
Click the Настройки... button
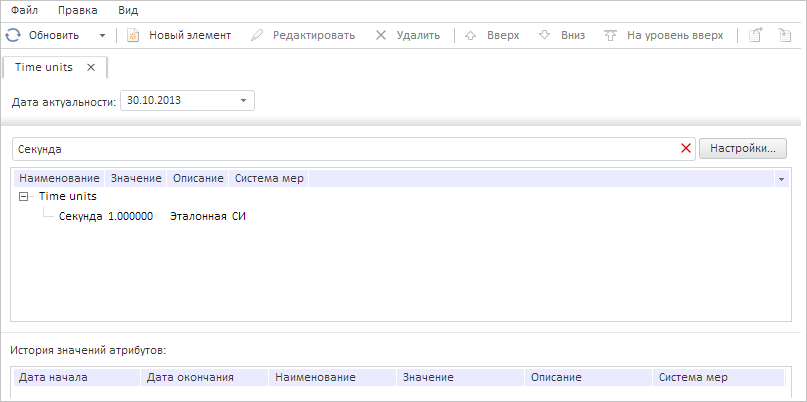point(742,149)
